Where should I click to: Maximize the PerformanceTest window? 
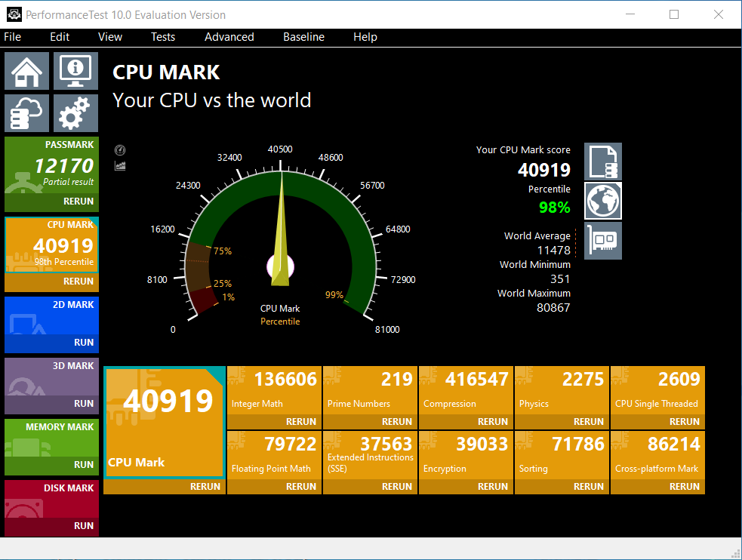point(674,14)
